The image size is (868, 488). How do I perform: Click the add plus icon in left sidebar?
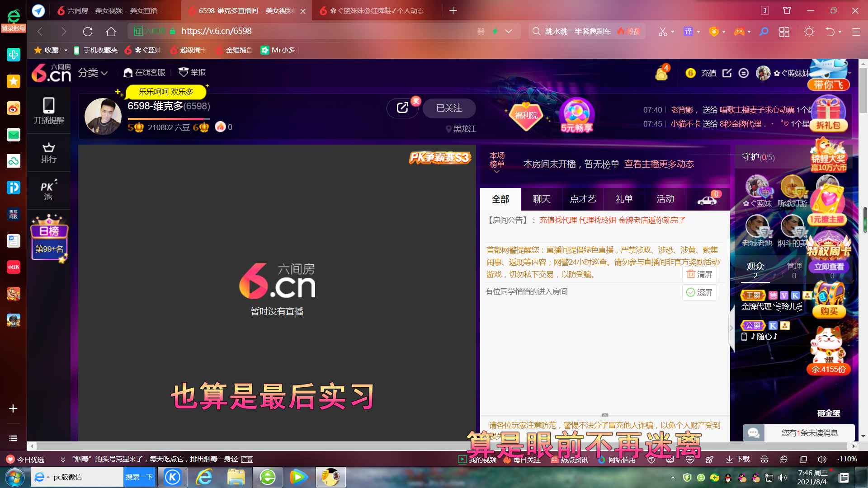tap(13, 408)
